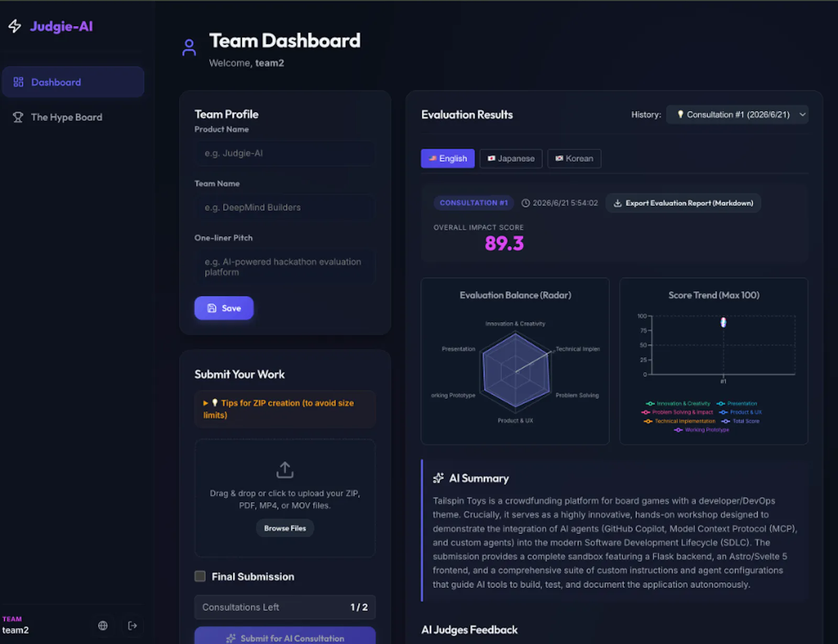
Task: Click the Problem Solving radar axis label
Action: (x=577, y=396)
